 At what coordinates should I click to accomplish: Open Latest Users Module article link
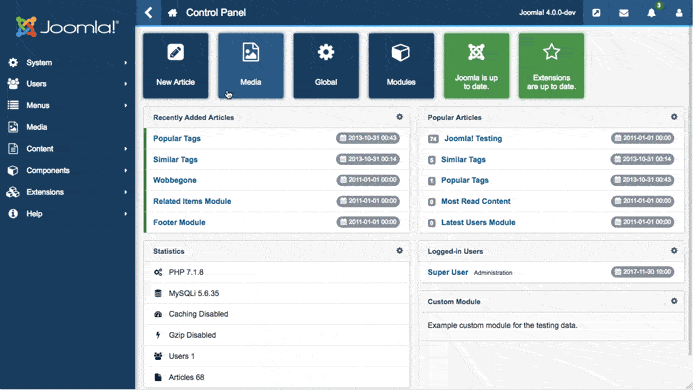[478, 222]
